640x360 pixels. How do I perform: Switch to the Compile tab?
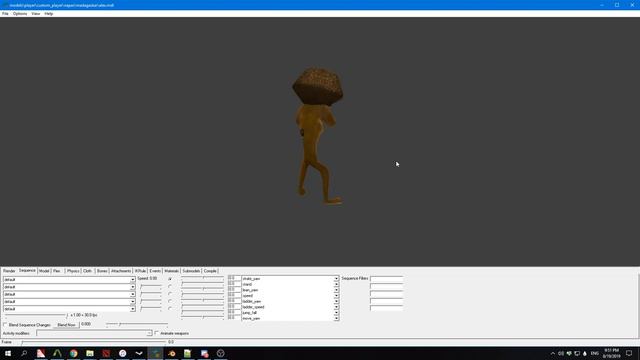pos(210,271)
